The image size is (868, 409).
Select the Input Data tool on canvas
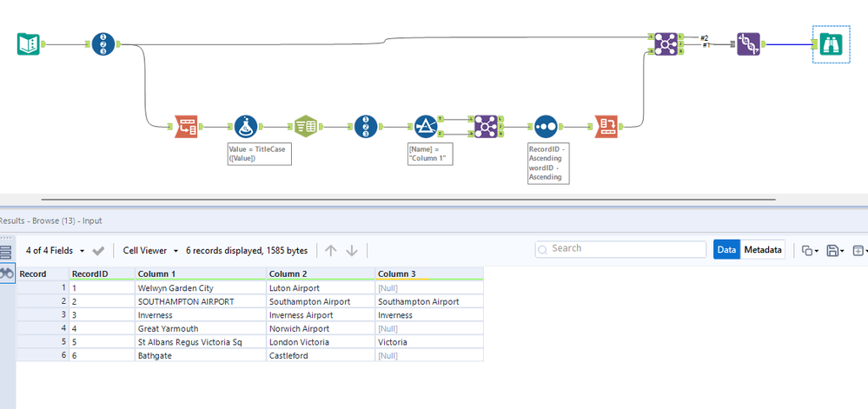(28, 44)
